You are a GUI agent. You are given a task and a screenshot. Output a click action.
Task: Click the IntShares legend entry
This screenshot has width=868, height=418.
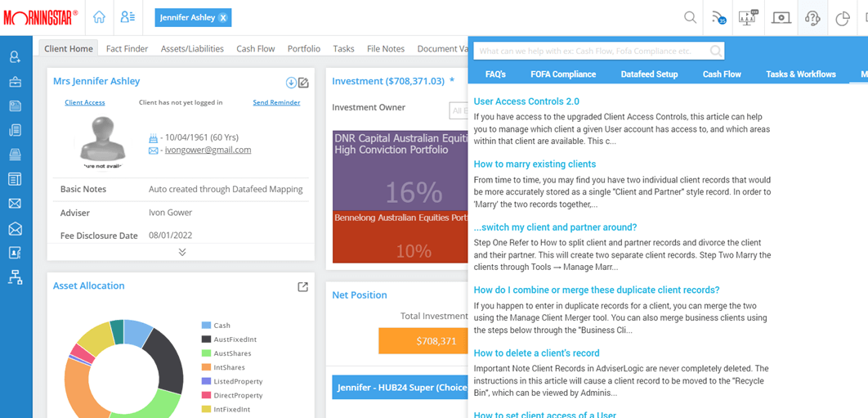223,367
